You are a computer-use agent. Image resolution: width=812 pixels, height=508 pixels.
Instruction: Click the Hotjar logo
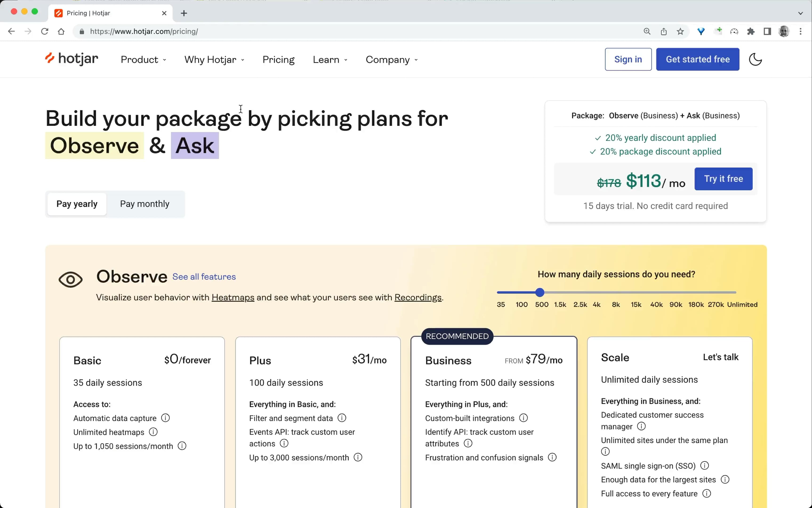tap(72, 59)
